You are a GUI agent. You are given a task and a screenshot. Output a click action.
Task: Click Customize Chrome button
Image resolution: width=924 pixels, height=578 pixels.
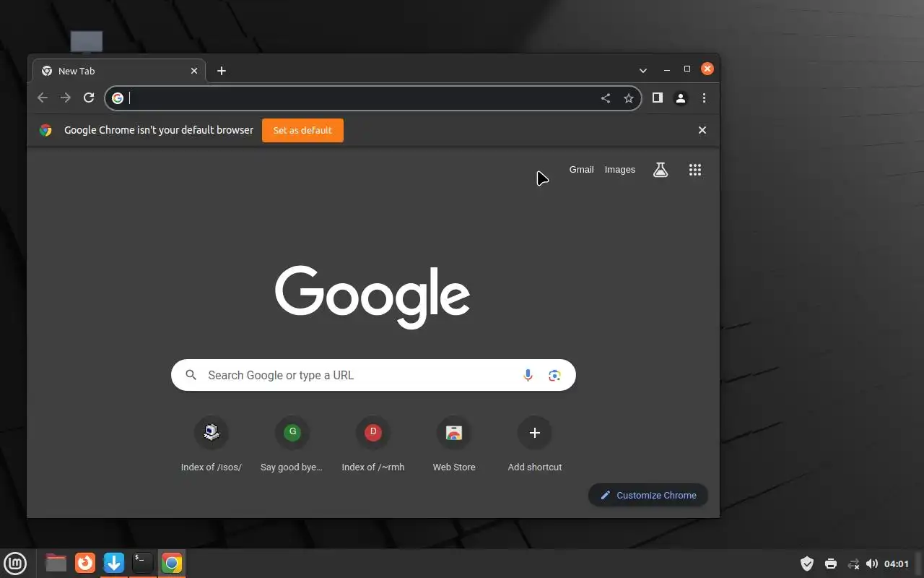pos(648,495)
